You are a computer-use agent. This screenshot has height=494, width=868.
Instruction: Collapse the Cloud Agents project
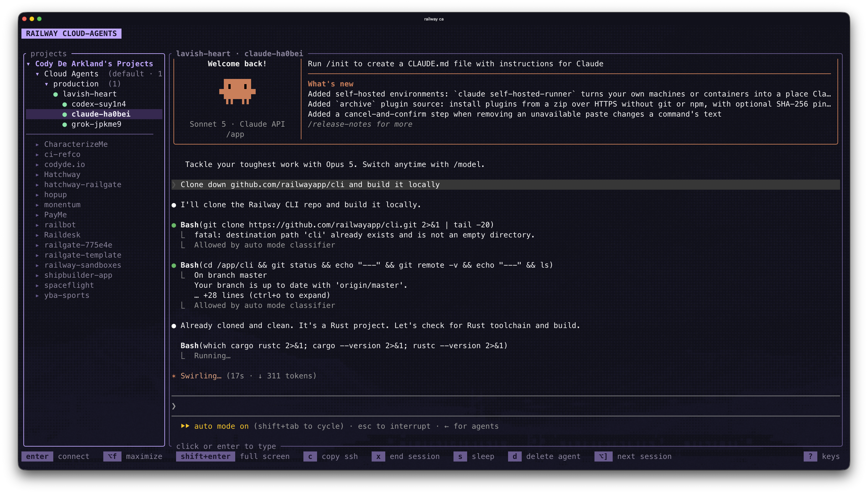[37, 74]
